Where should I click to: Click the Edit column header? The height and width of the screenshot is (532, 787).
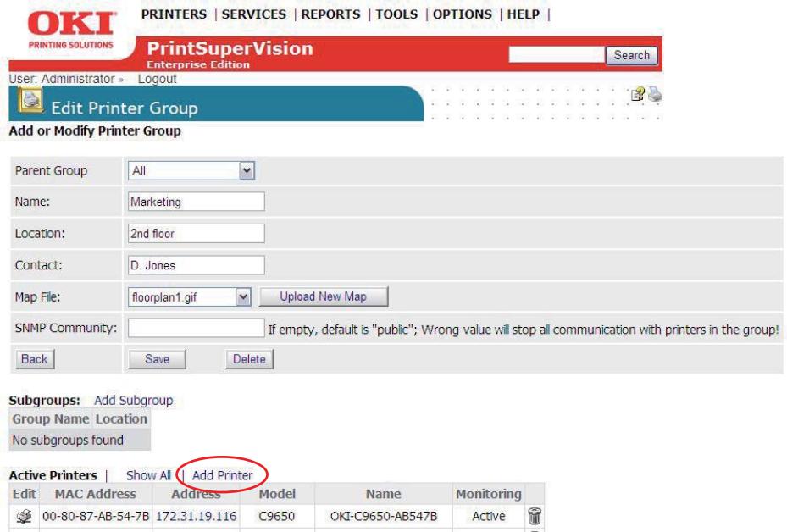(24, 494)
